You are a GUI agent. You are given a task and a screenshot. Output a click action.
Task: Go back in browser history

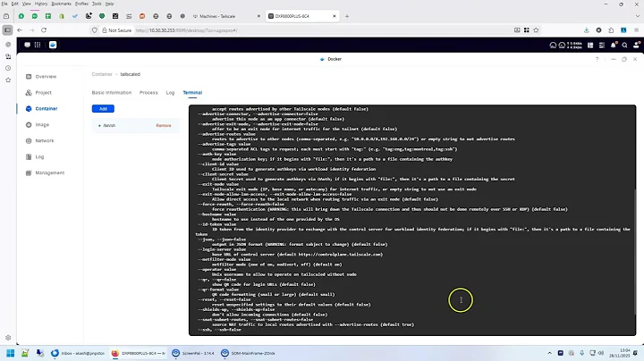pos(20,30)
